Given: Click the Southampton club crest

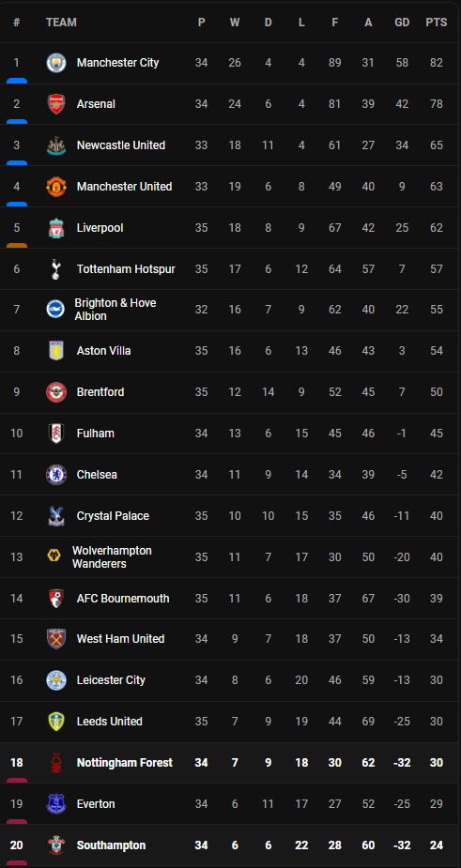Looking at the screenshot, I should (56, 845).
